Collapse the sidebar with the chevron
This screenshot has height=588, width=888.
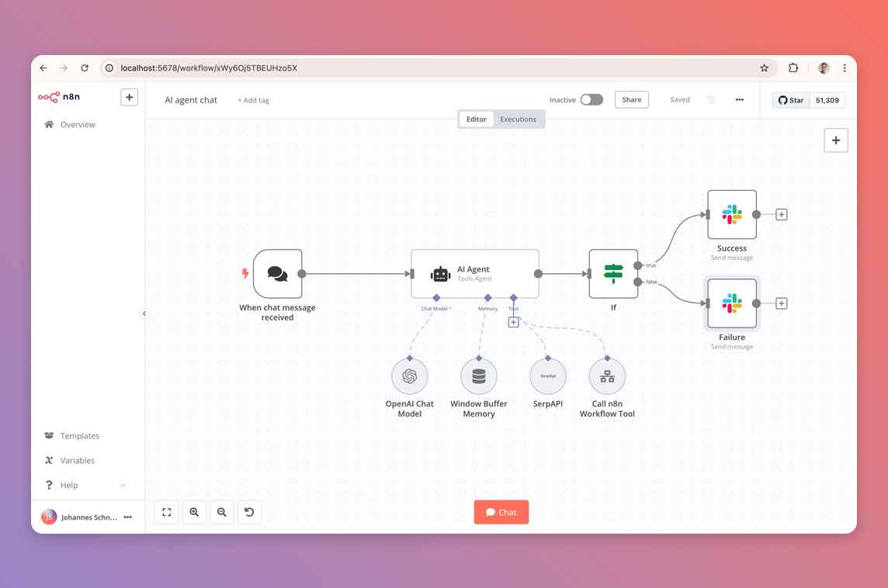144,313
